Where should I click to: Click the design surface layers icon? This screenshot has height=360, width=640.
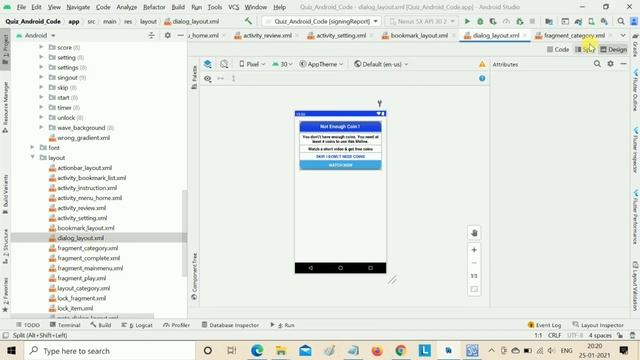click(x=207, y=64)
